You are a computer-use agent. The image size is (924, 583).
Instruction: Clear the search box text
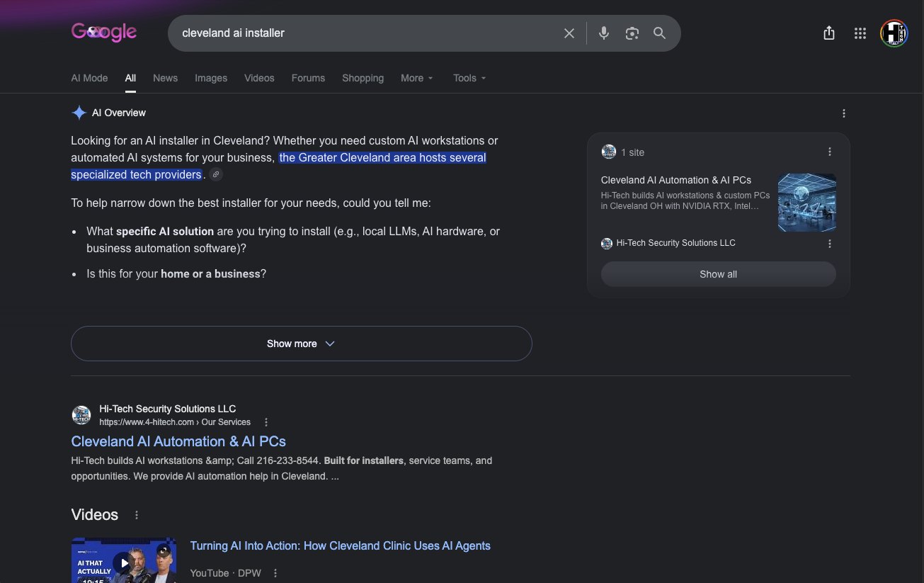[x=569, y=33]
